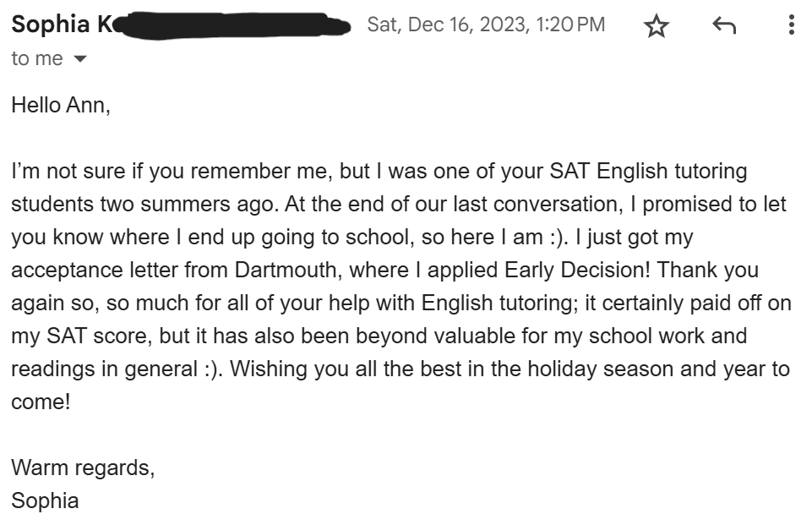The height and width of the screenshot is (525, 812).
Task: Click the word "come!" ending the paragraph
Action: (41, 402)
